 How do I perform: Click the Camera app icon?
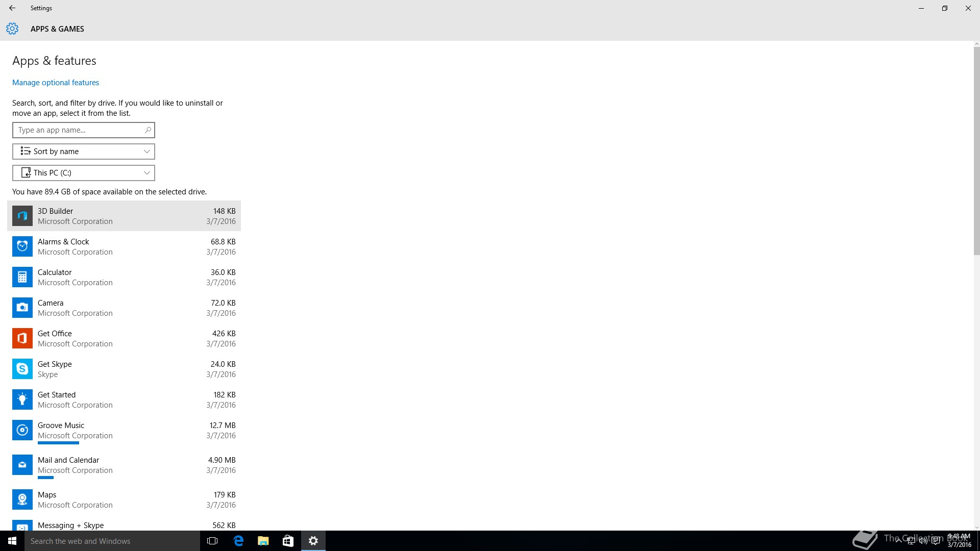coord(22,308)
